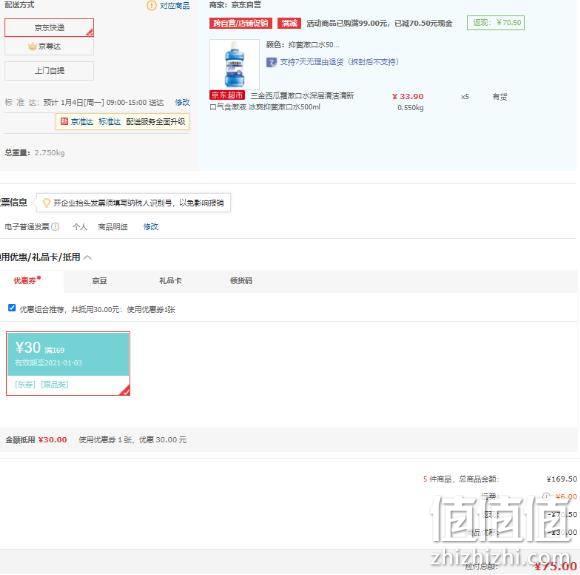Switch to the 礼品卡 tab

coord(170,281)
